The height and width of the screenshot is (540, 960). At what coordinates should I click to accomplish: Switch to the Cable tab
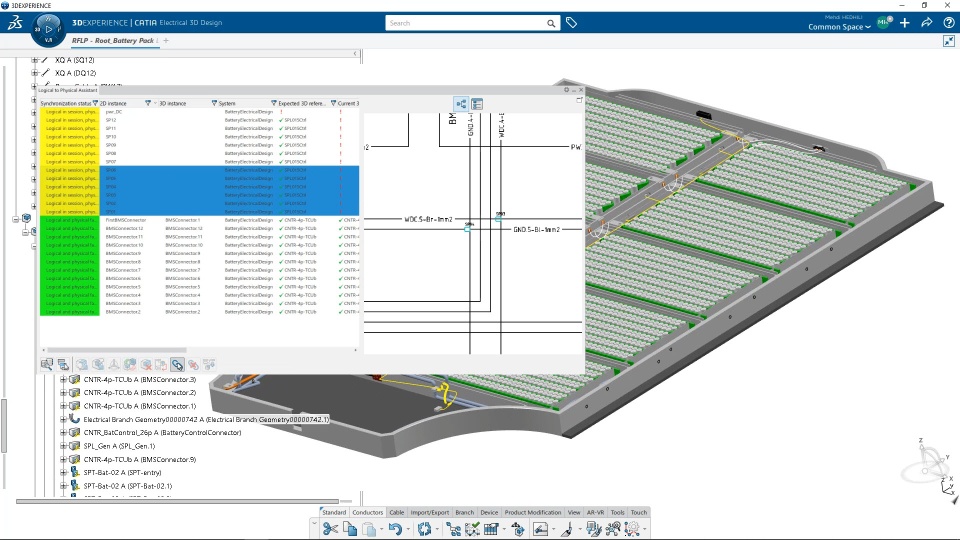point(397,512)
